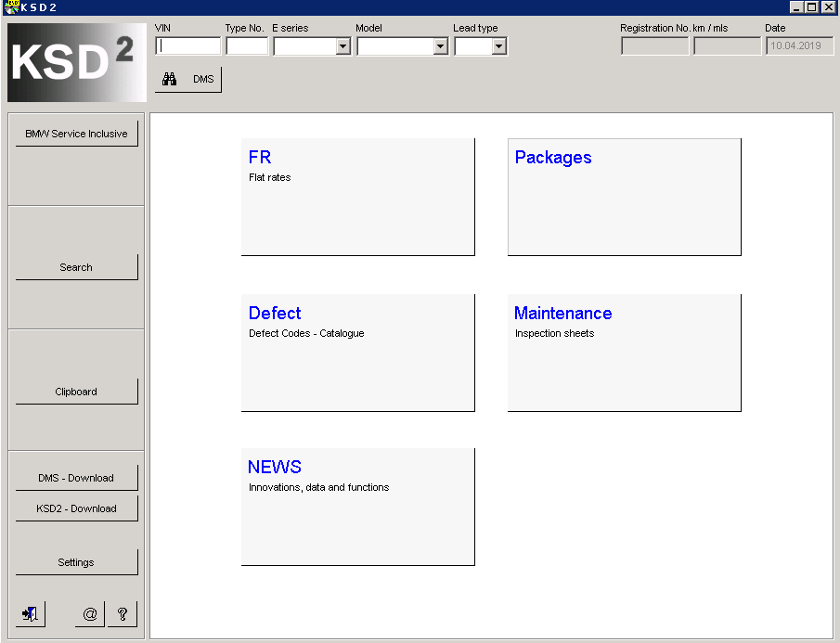Image resolution: width=840 pixels, height=643 pixels.
Task: Click the Search button in sidebar
Action: point(77,266)
